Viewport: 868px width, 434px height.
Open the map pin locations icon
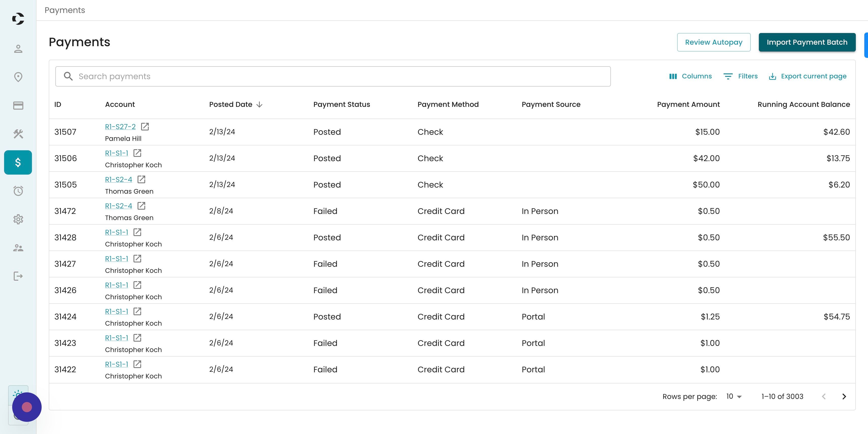click(18, 77)
